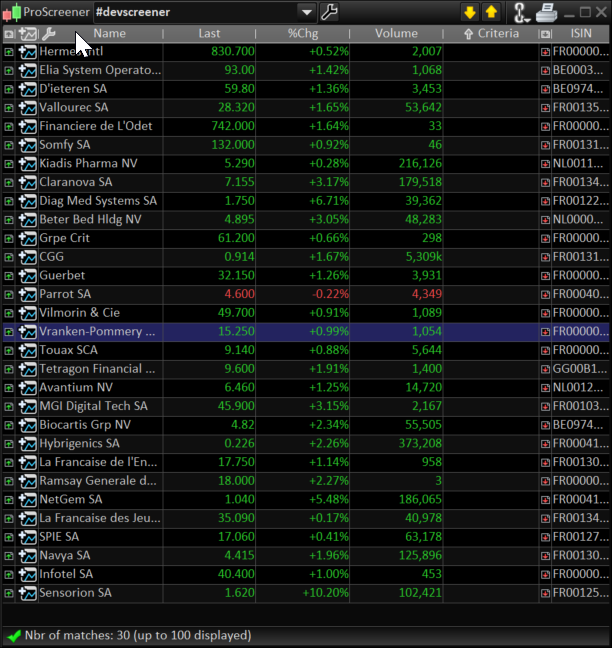Click green list icon left of Diag Med Systems
The image size is (612, 648).
coord(9,201)
